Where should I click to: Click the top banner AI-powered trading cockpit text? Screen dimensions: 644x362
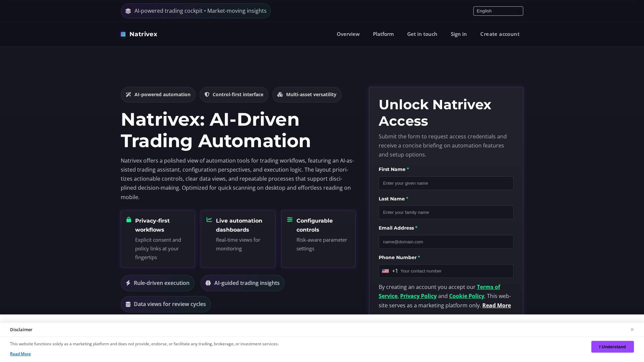point(200,11)
